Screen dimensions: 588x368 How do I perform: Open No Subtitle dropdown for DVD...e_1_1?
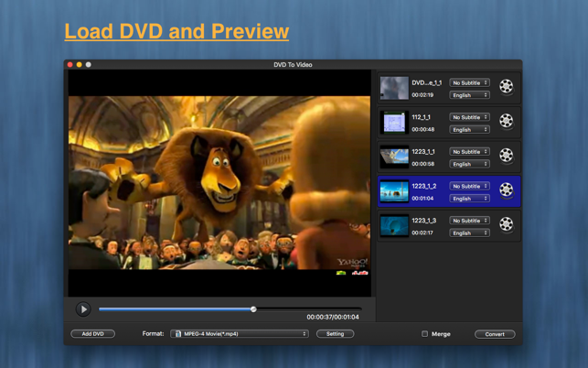pos(469,82)
